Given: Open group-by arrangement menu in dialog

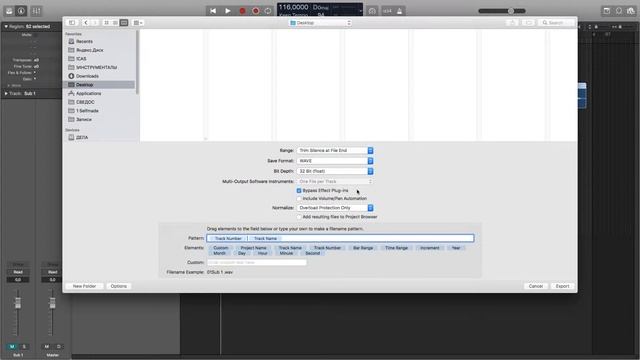Looking at the screenshot, I should click(138, 22).
